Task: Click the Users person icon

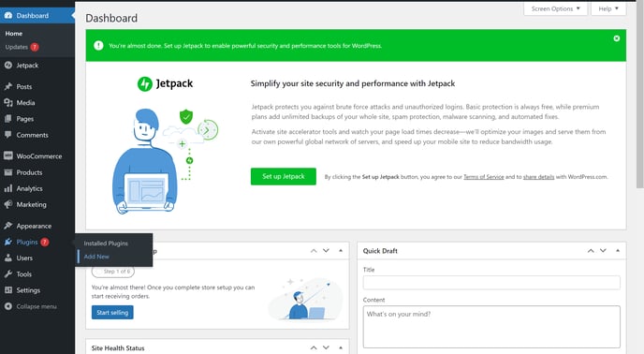Action: [8, 258]
